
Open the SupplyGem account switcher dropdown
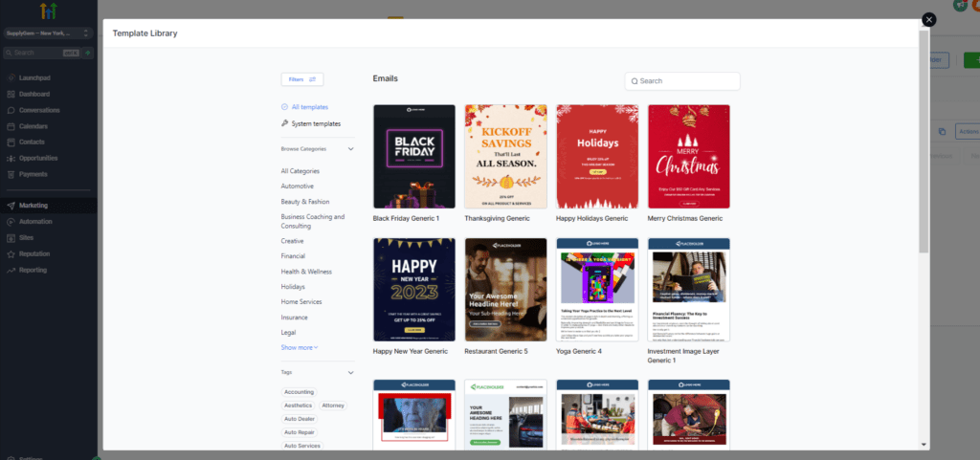pos(48,33)
